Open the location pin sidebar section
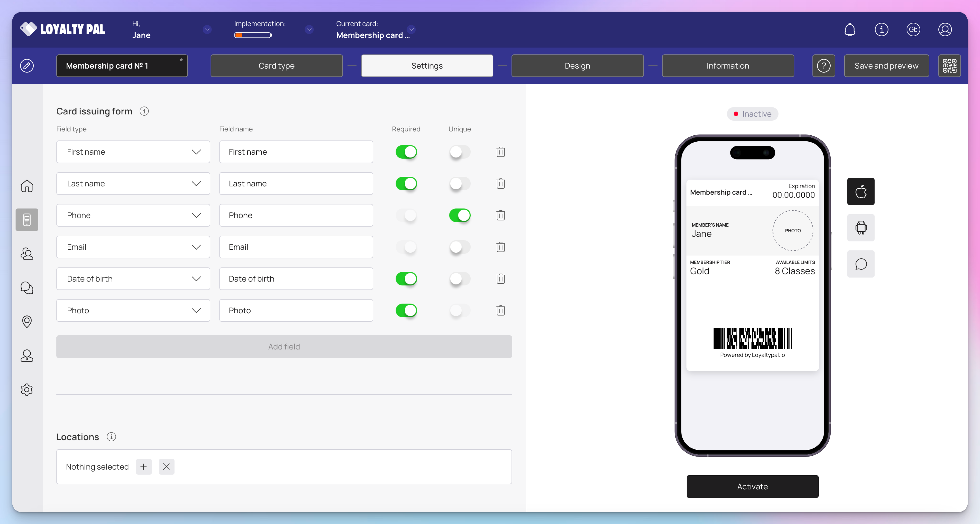 point(27,322)
